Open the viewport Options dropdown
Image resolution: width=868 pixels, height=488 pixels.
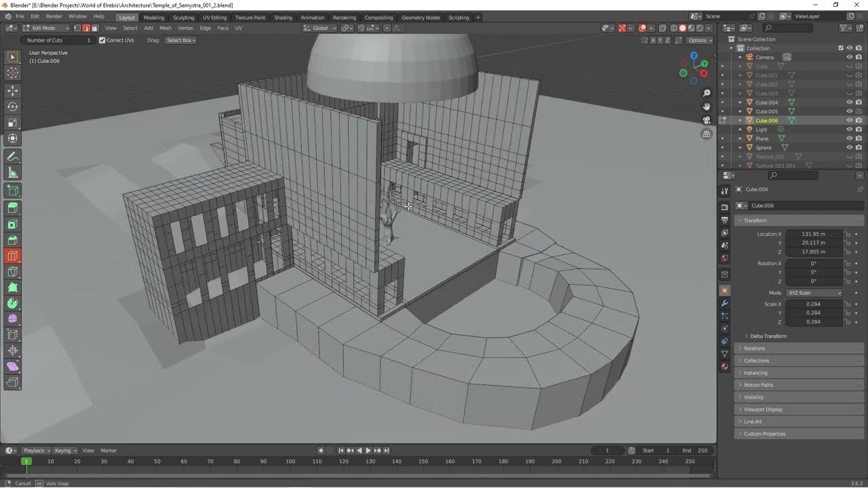pos(699,40)
